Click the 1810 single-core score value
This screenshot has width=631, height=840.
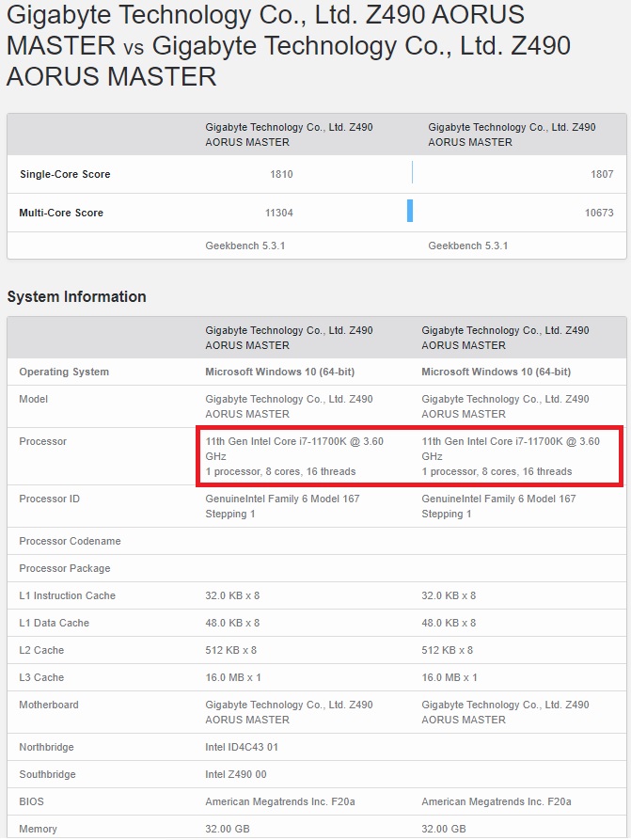tap(281, 174)
